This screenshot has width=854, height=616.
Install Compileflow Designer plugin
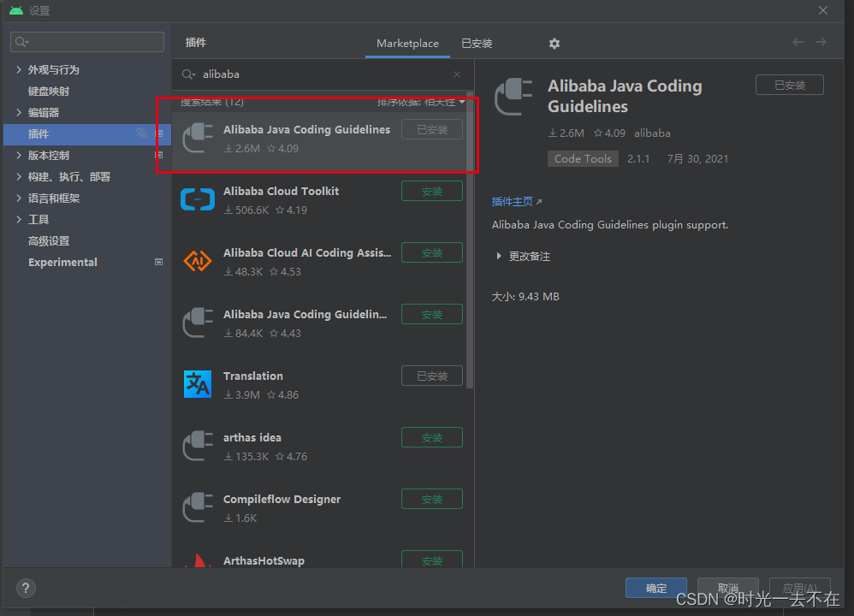click(x=432, y=499)
